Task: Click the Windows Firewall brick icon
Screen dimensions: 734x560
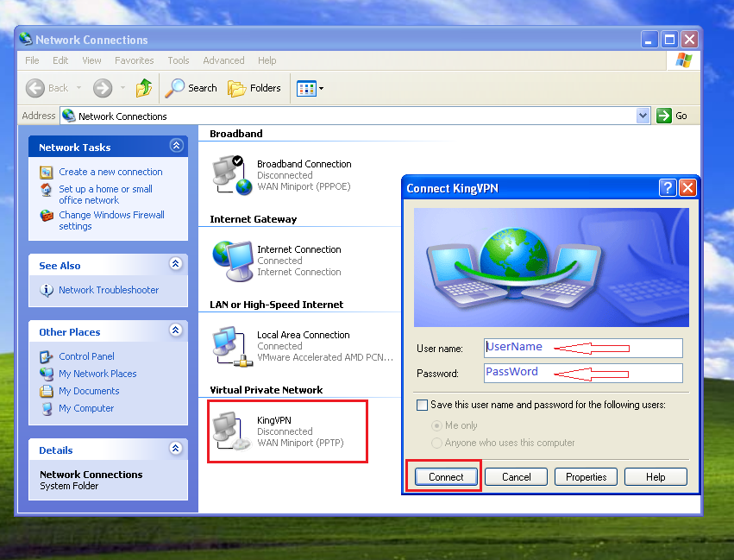Action: click(x=47, y=216)
